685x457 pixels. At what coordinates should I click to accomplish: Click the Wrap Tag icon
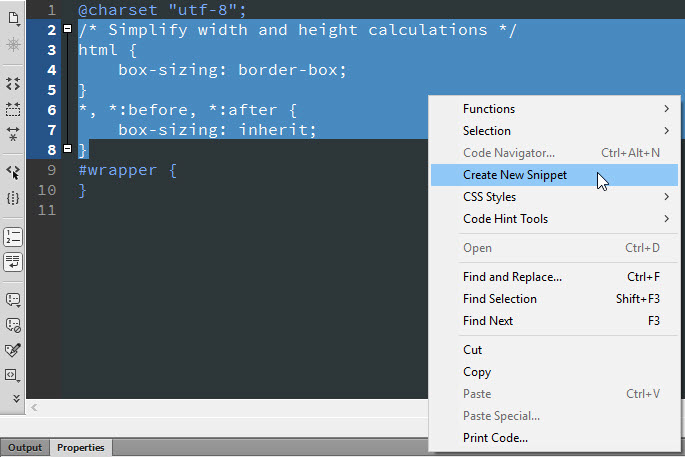(x=13, y=349)
